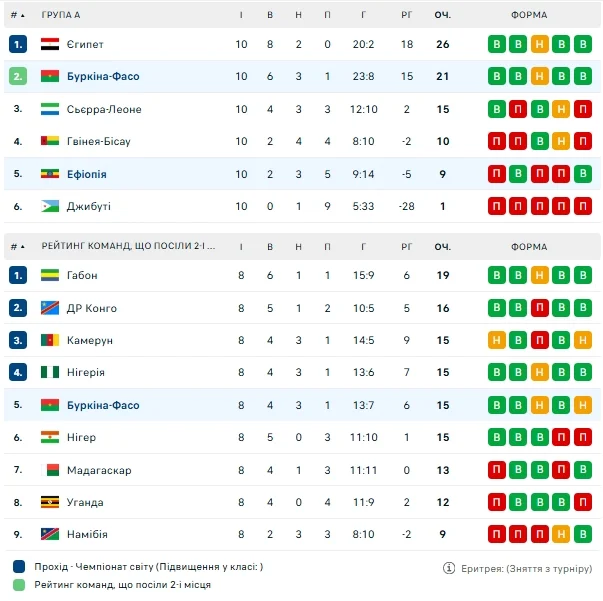Screen dimensions: 603x601
Task: Click the Burkina Faso flag in Group A
Action: [x=50, y=76]
